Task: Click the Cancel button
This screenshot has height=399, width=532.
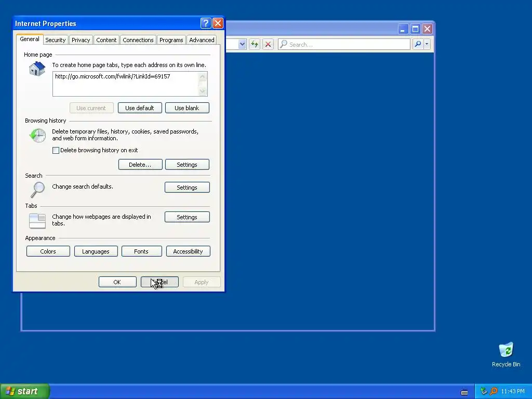Action: [160, 282]
